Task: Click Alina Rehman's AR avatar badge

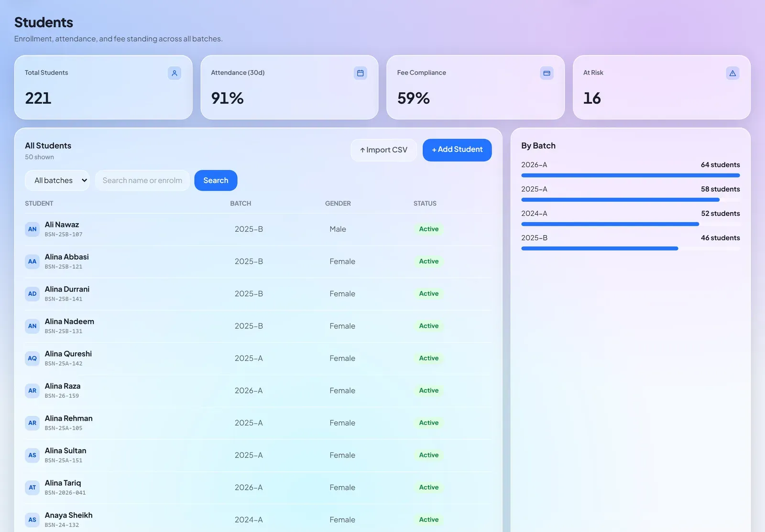Action: coord(32,423)
